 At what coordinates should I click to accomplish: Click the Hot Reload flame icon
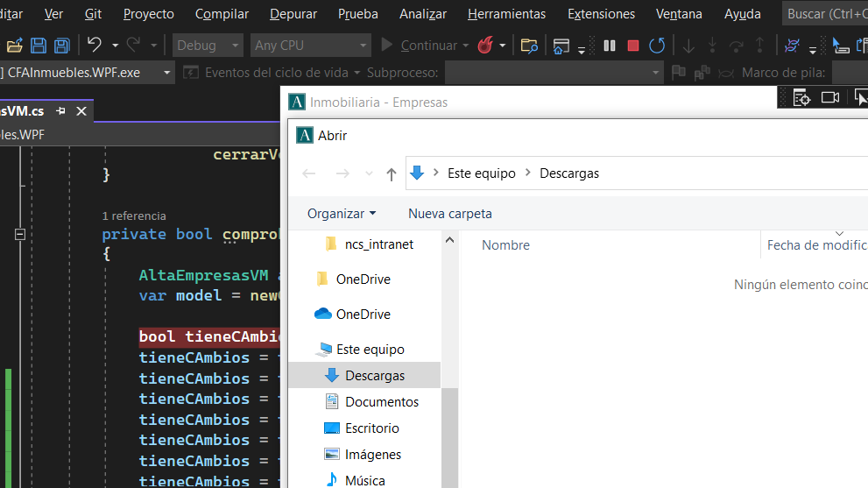[485, 46]
